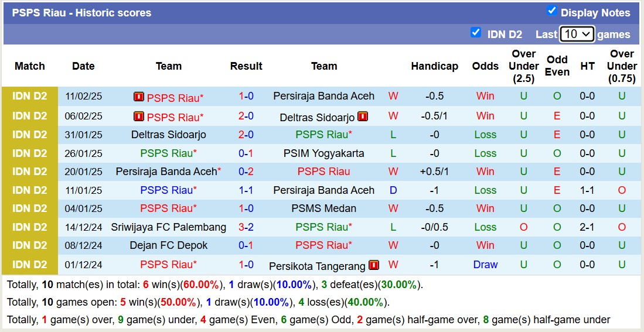Click the Handicap column header
This screenshot has width=644, height=332.
pyautogui.click(x=434, y=66)
